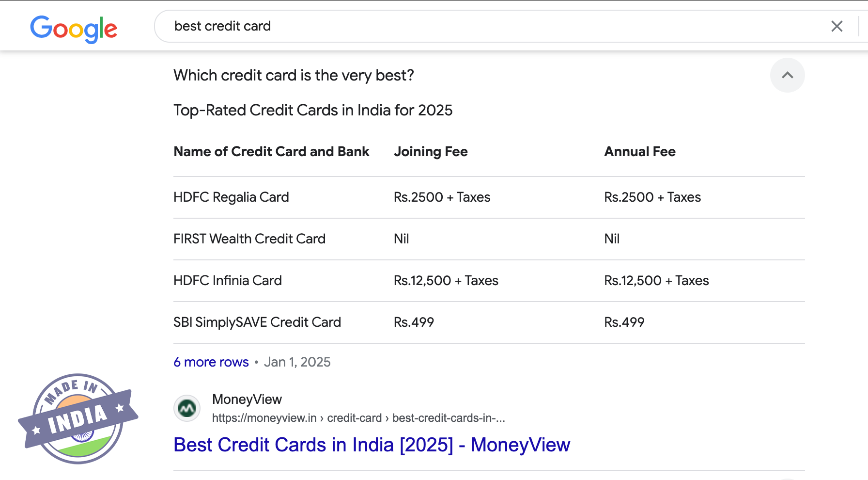Click the FIRST Wealth Credit Card entry
This screenshot has width=868, height=480.
[249, 239]
